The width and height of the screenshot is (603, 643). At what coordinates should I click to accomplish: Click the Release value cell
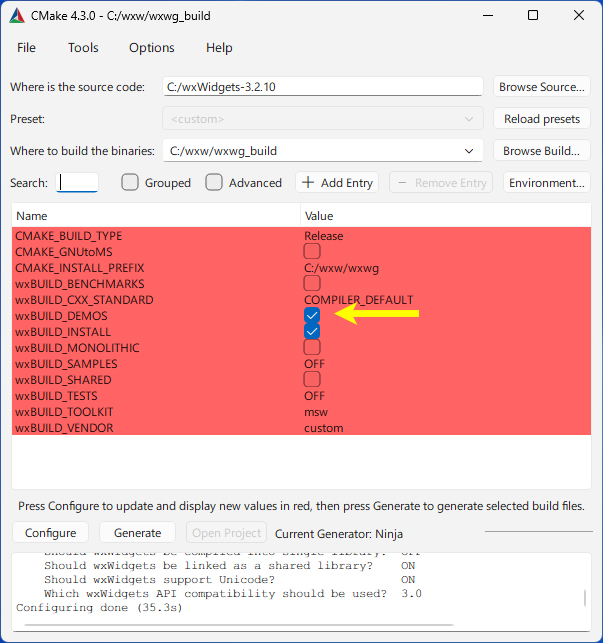324,236
